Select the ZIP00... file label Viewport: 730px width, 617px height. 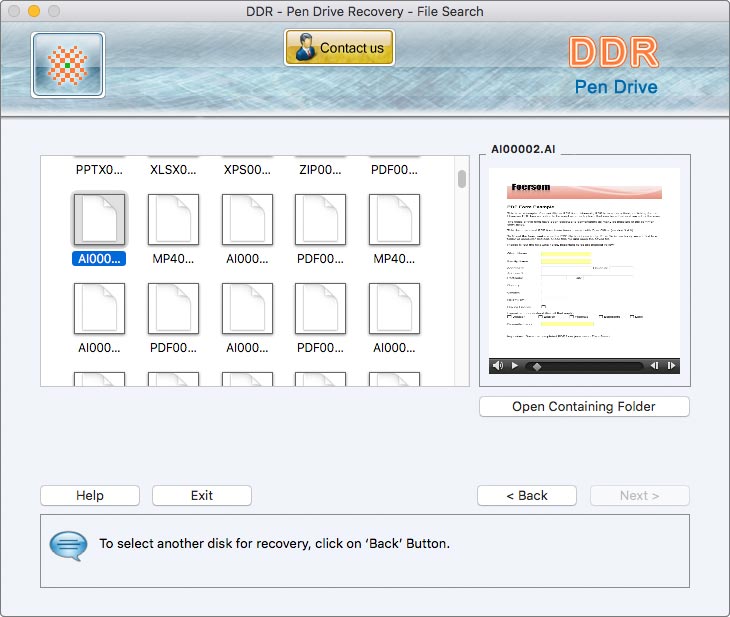[x=320, y=170]
